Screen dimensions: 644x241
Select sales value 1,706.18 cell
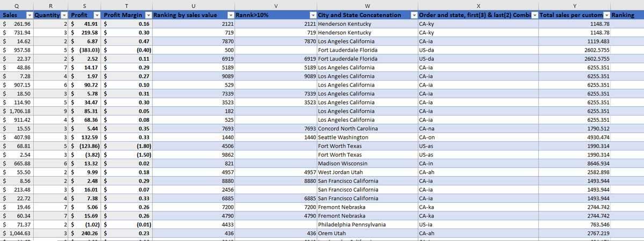[x=17, y=111]
